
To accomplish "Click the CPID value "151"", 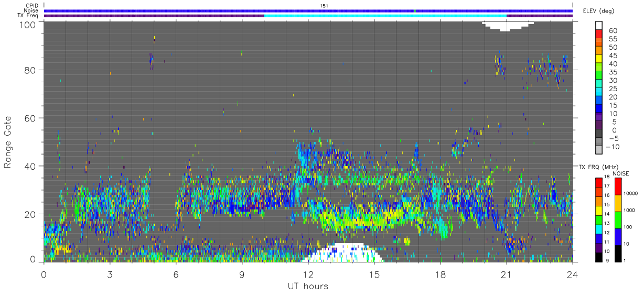I will click(x=324, y=6).
